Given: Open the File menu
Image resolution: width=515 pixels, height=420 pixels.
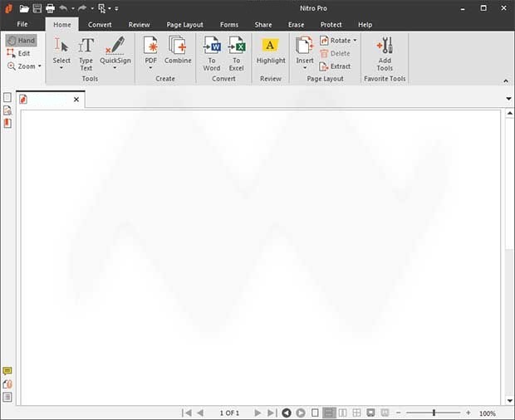Looking at the screenshot, I should point(22,24).
